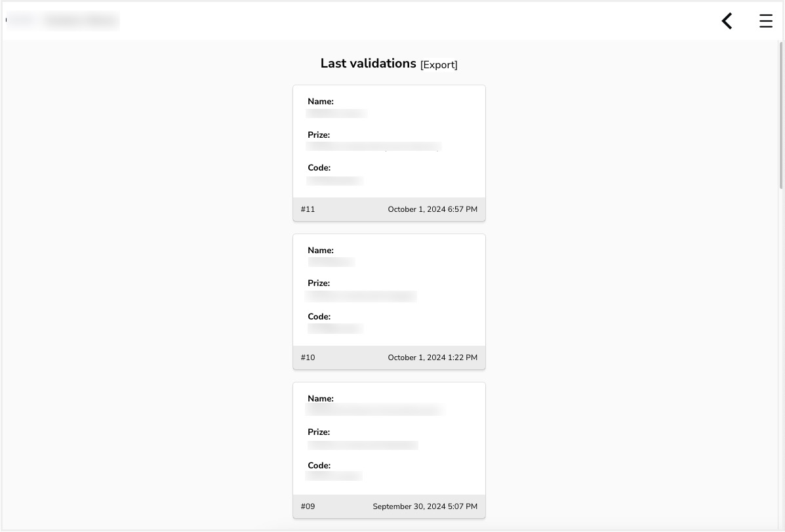Click the blurred code in card #09
The height and width of the screenshot is (532, 785).
(x=333, y=476)
